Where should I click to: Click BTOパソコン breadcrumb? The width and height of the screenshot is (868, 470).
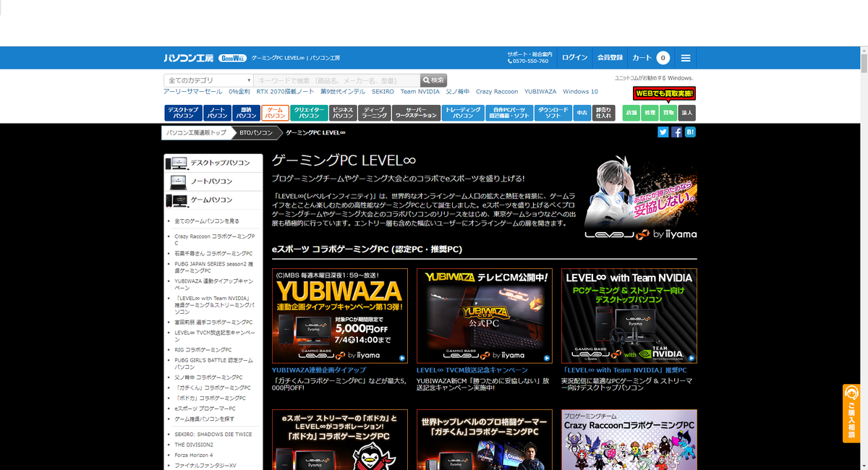point(257,132)
